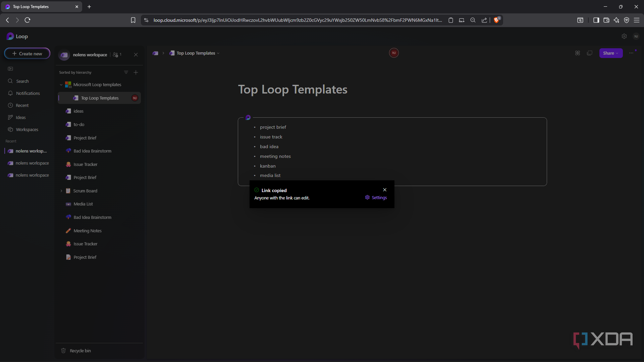Click the copy component icon near Share
This screenshot has height=362, width=644.
click(x=590, y=53)
